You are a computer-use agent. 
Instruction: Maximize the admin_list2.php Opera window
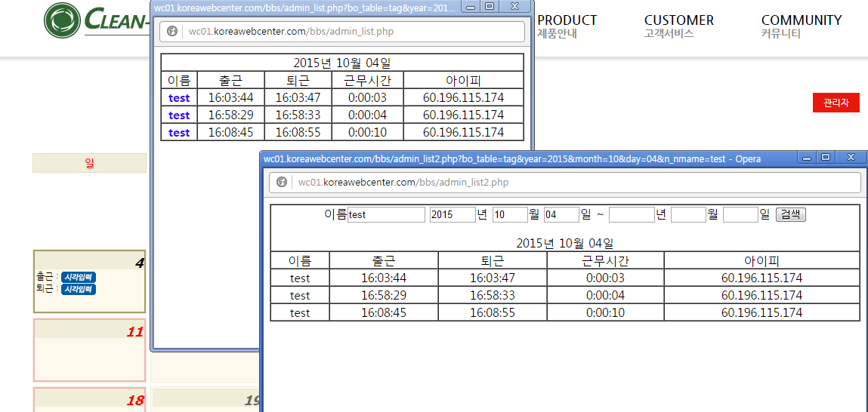[826, 158]
